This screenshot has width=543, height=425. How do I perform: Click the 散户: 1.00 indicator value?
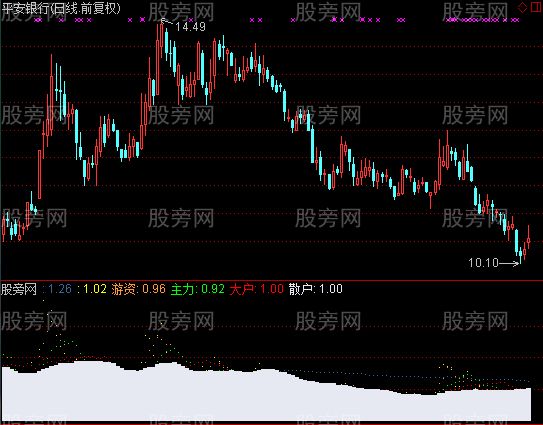pos(316,289)
